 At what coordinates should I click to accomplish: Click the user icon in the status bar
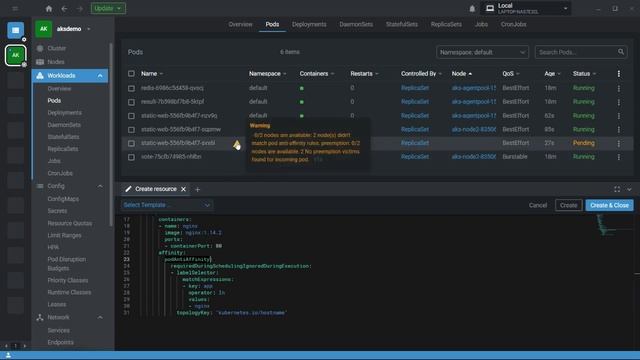pyautogui.click(x=8, y=356)
